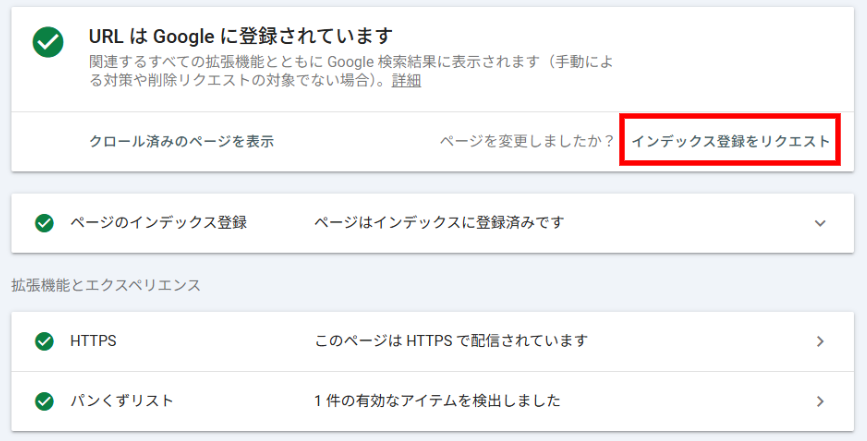This screenshot has width=867, height=441.
Task: Select the ページのインデックス登録 label
Action: (158, 223)
